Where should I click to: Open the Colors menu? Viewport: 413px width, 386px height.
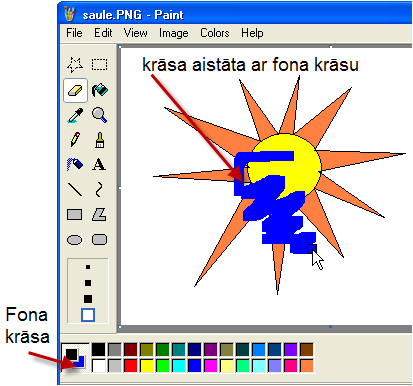(215, 33)
